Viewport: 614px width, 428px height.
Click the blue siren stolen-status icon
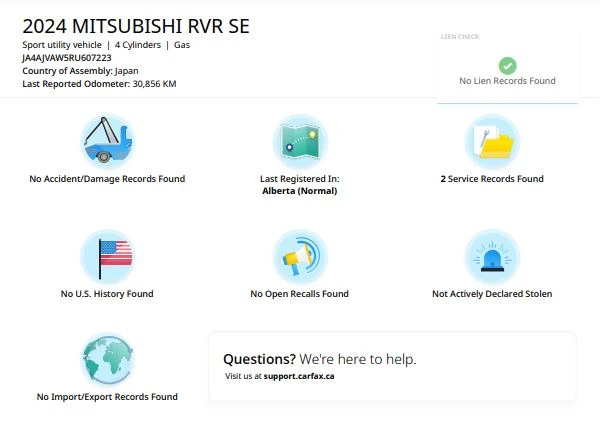pos(492,256)
